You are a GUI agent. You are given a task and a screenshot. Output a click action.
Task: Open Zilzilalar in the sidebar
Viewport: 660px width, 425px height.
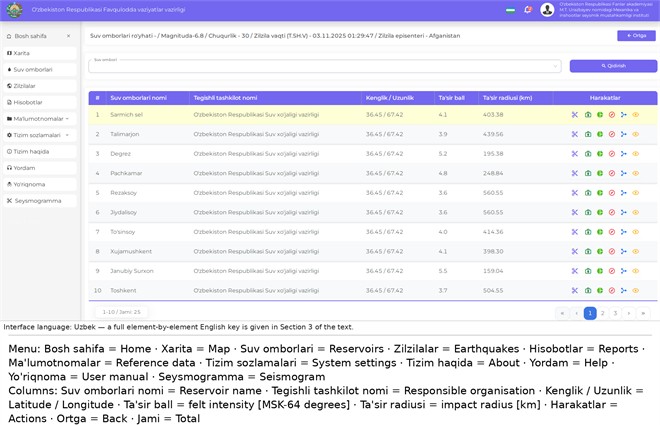tap(40, 86)
